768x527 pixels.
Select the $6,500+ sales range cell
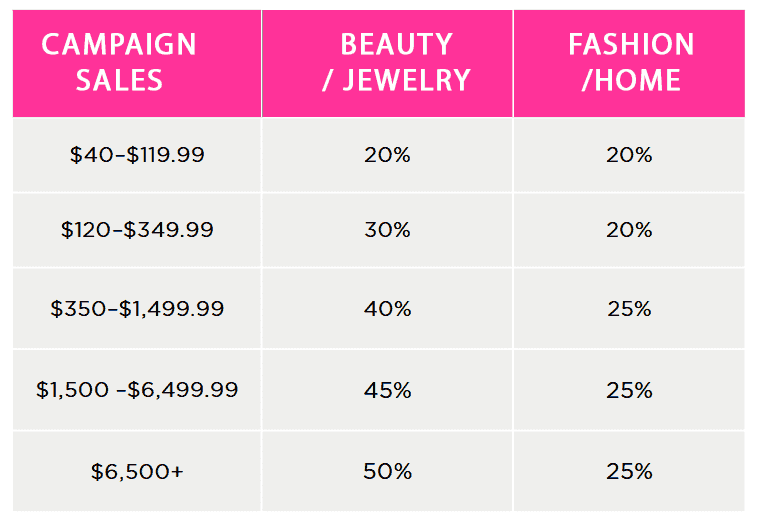[x=137, y=471]
